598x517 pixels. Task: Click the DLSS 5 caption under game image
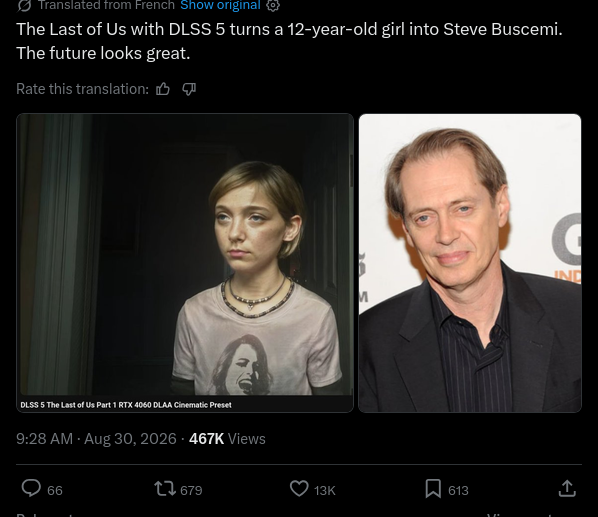coord(126,405)
